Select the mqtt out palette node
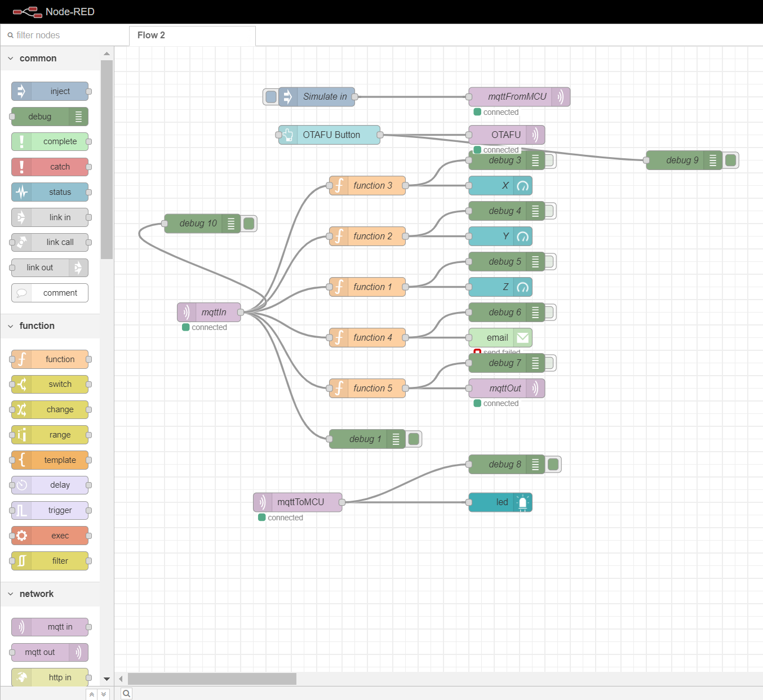The width and height of the screenshot is (763, 700). coord(50,652)
